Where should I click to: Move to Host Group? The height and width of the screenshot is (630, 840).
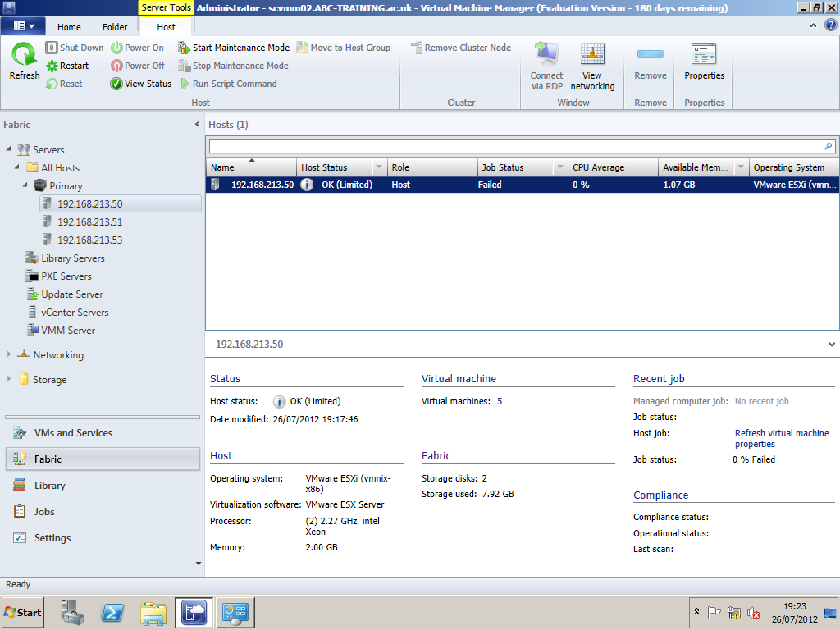(x=344, y=48)
